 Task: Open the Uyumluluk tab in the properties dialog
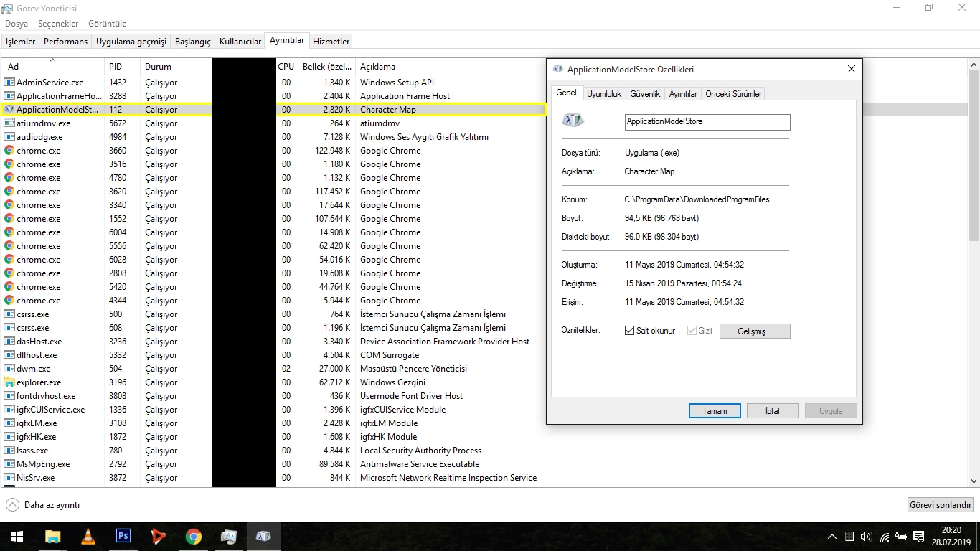[604, 94]
